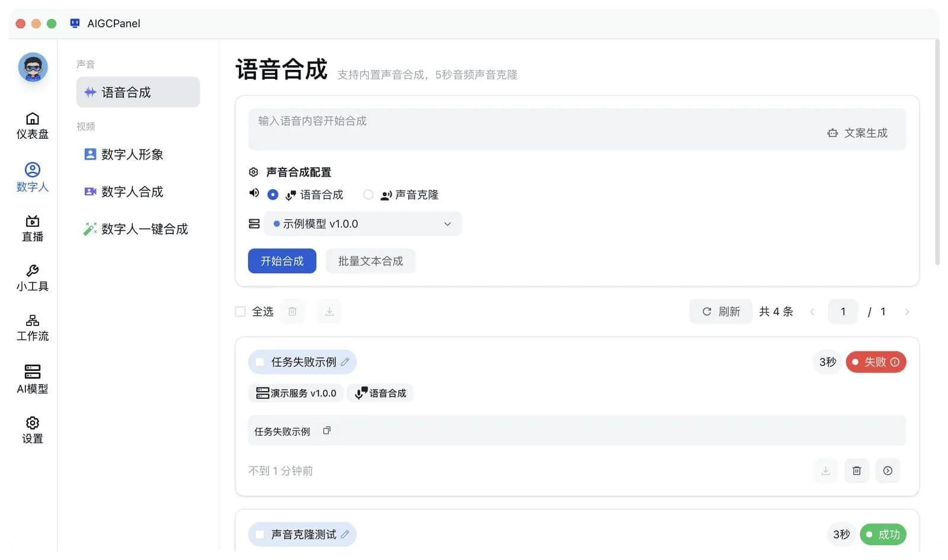Click the batch download icon next to 全选
This screenshot has height=560, width=948.
click(329, 311)
